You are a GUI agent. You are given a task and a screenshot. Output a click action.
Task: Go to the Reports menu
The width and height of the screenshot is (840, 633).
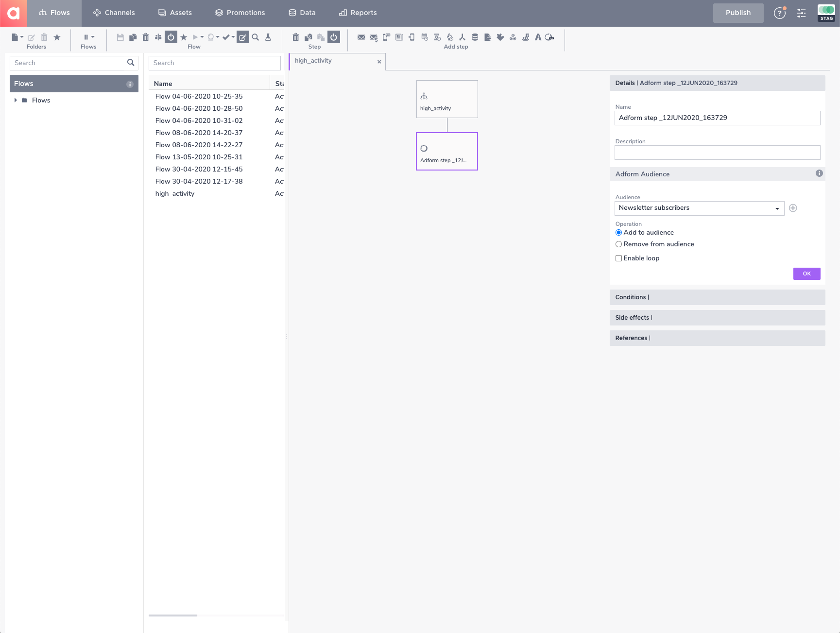click(x=358, y=13)
